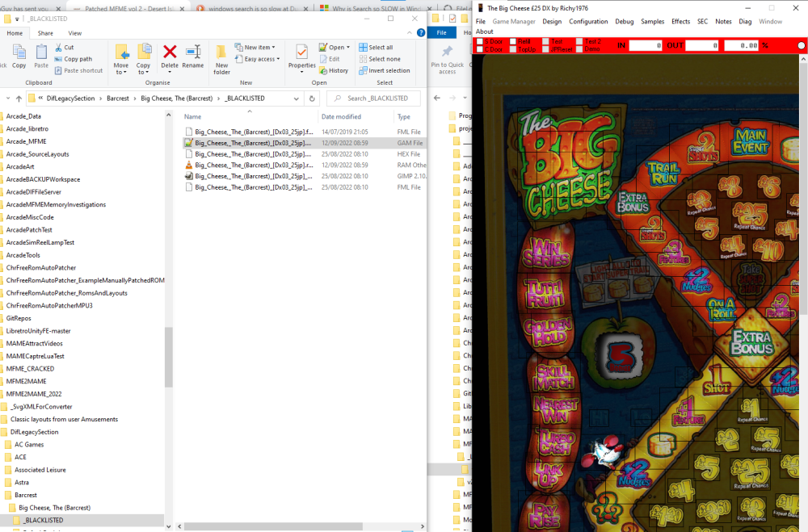
Task: Select the GAM File row in list
Action: click(x=305, y=143)
